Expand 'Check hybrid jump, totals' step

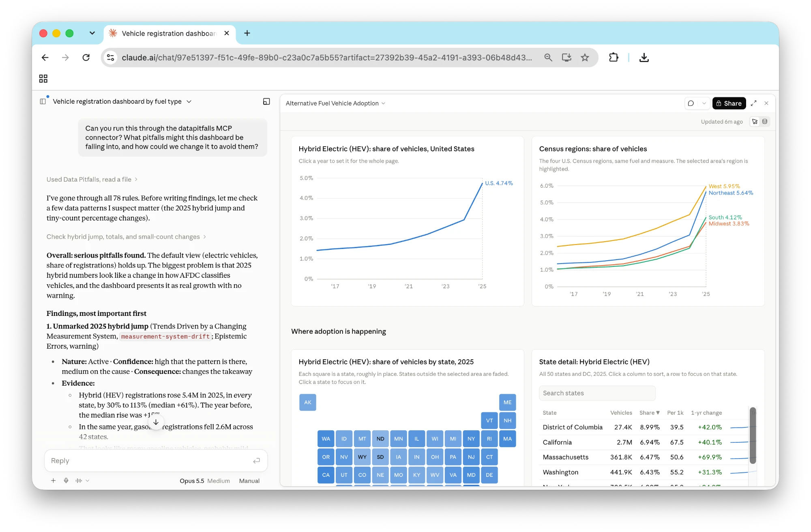click(126, 237)
